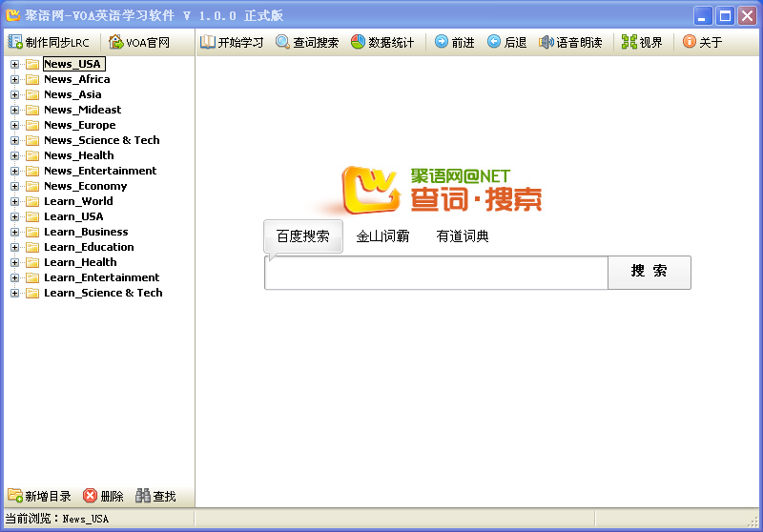Expand the News_Mideast tree node

[14, 110]
